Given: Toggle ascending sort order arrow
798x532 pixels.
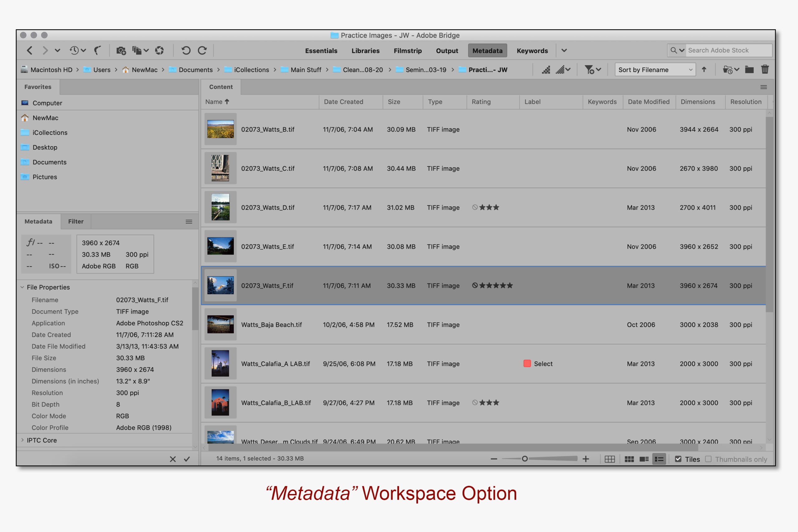Looking at the screenshot, I should pos(704,69).
